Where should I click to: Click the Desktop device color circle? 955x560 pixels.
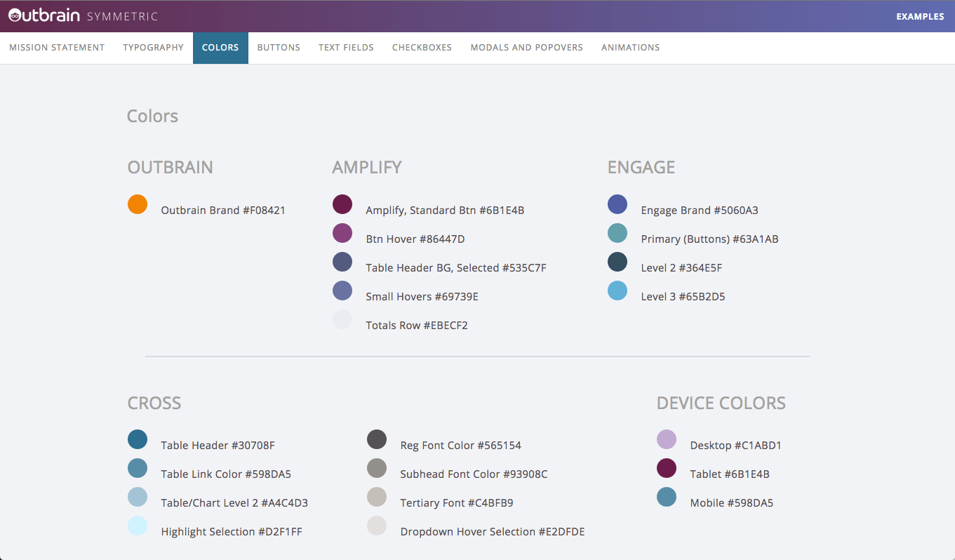667,439
